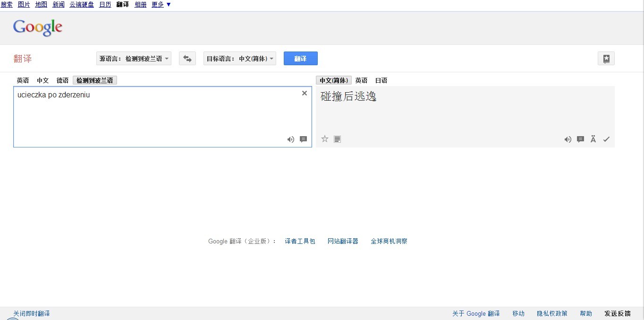
Task: Open 关于 Google 翻译 link
Action: click(x=476, y=313)
